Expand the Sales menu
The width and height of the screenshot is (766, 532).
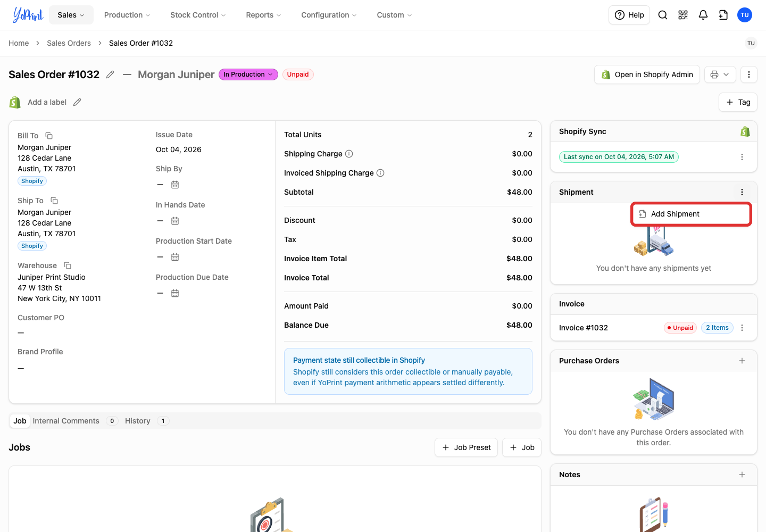tap(71, 15)
